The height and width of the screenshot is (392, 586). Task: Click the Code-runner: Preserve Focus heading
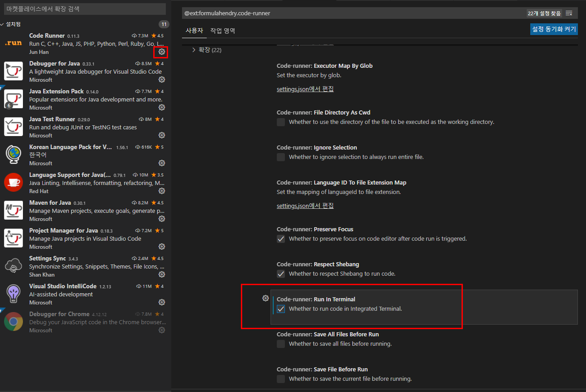pyautogui.click(x=315, y=229)
